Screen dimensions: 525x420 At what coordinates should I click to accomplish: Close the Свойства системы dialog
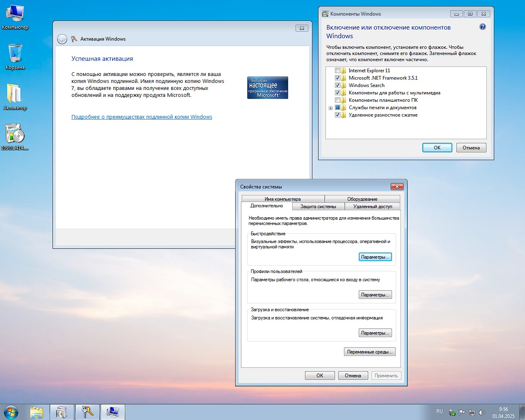397,187
